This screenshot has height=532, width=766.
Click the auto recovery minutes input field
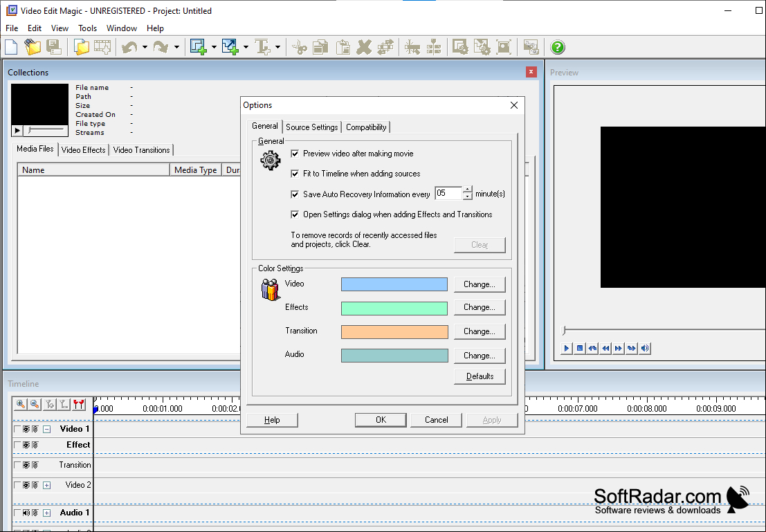448,194
